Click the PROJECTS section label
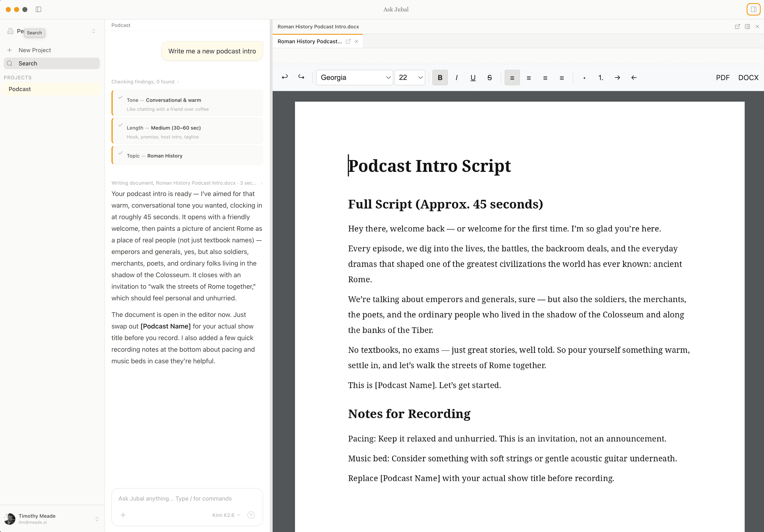Viewport: 764px width, 532px height. (x=18, y=77)
